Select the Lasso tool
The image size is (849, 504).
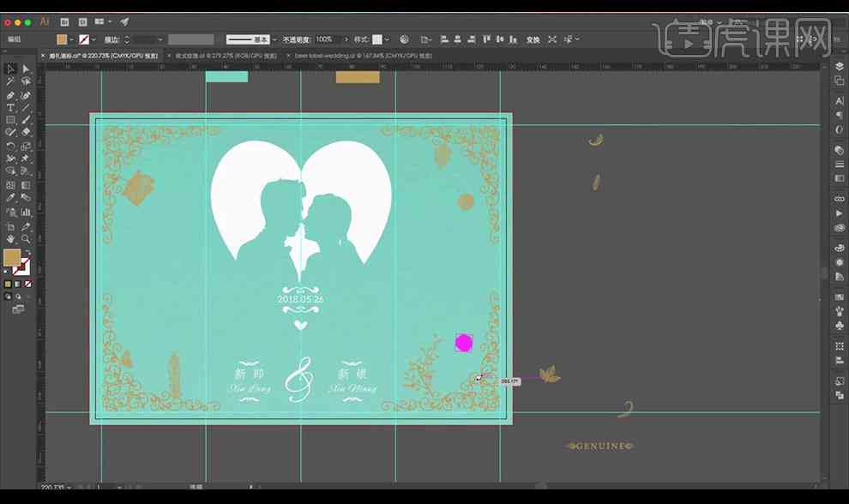[x=26, y=81]
